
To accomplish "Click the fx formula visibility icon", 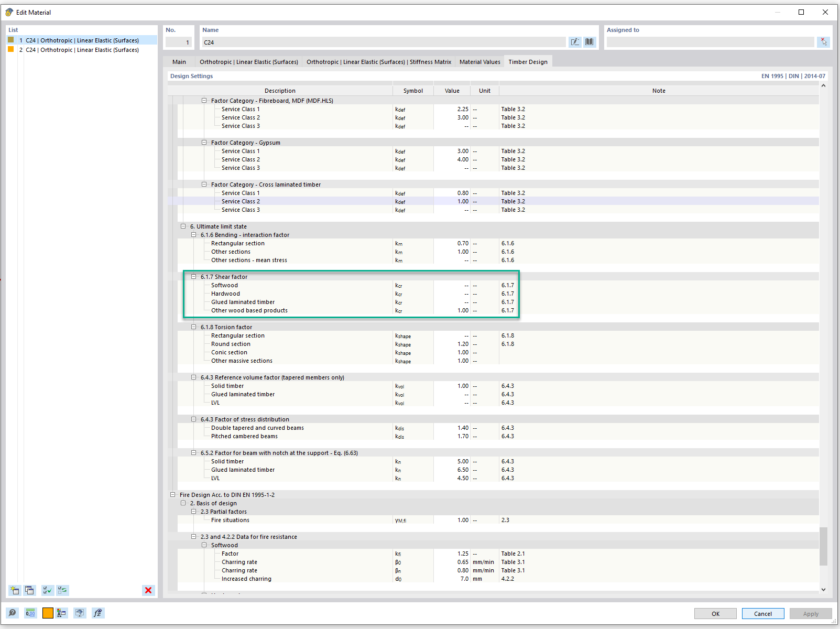I will 97,613.
